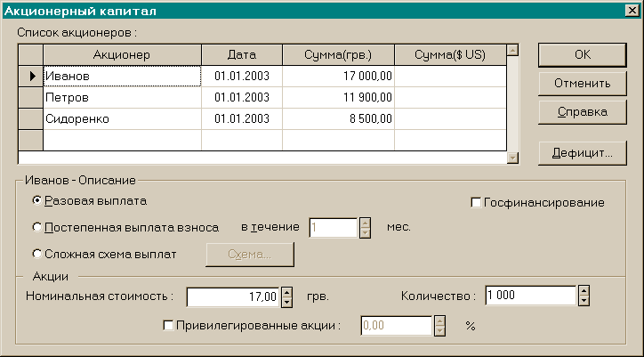644x357 pixels.
Task: Click the shareholders list scroll-up arrow
Action: 512,50
